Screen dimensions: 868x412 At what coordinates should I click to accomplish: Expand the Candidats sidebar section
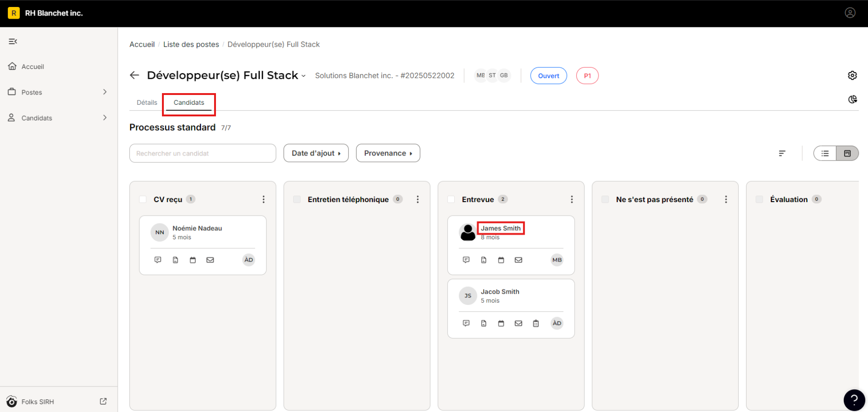(x=105, y=118)
